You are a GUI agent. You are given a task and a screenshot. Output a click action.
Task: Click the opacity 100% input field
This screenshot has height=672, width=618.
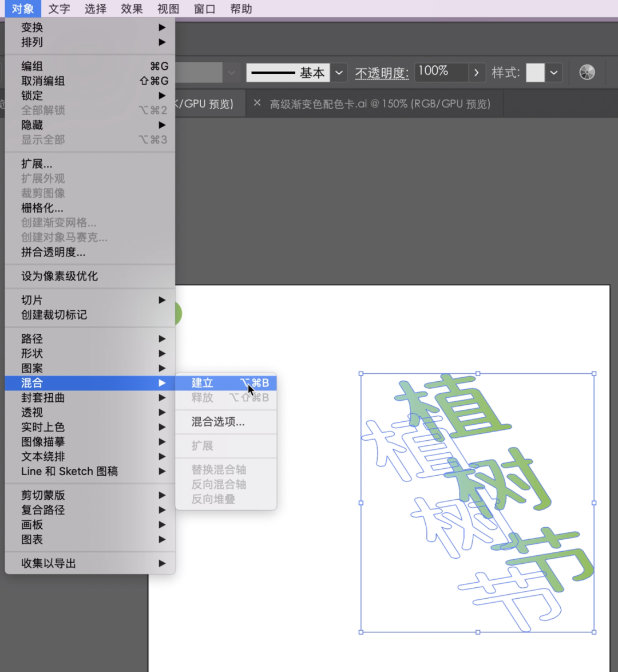click(441, 72)
